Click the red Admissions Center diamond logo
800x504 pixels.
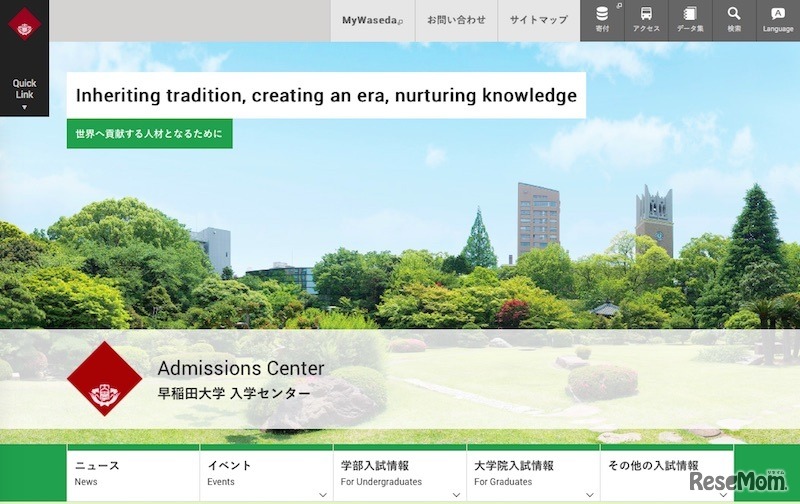pyautogui.click(x=105, y=379)
